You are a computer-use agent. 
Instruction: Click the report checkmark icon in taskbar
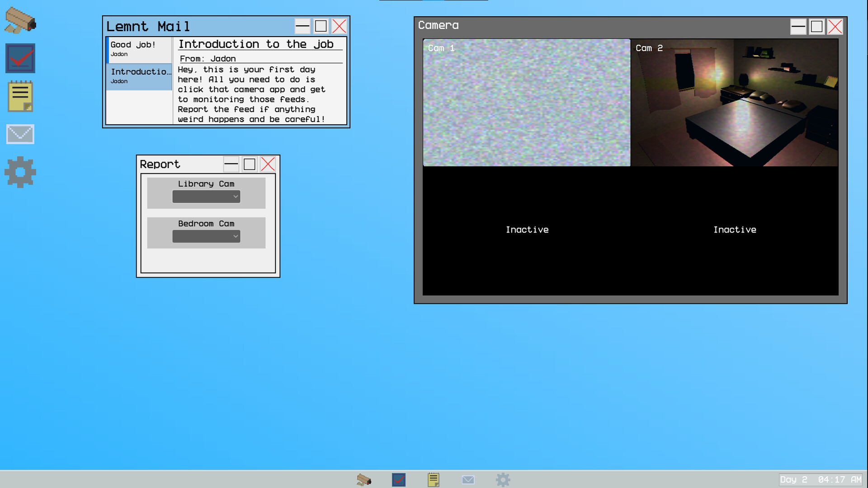pos(399,479)
